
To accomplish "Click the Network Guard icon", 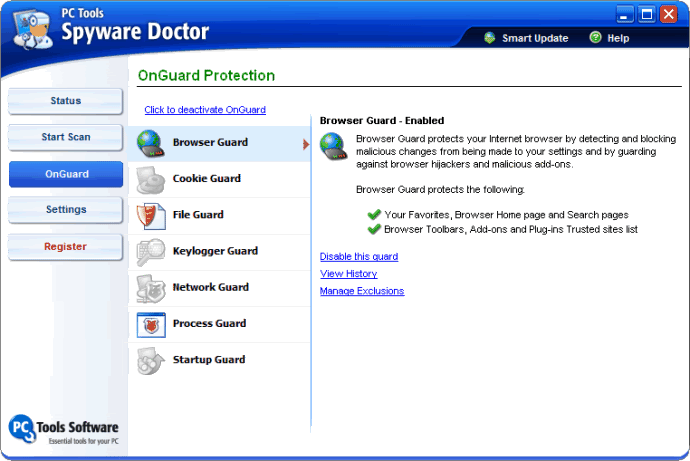I will coord(150,289).
